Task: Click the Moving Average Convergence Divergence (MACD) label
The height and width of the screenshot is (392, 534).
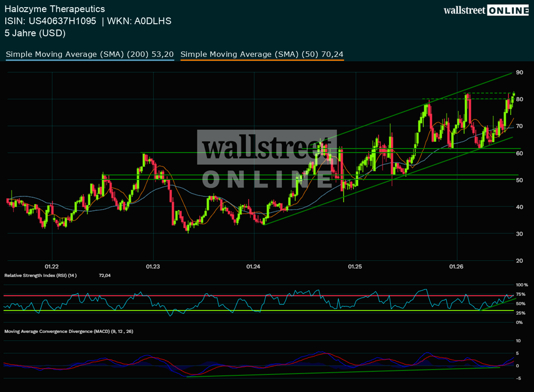Action: 69,332
